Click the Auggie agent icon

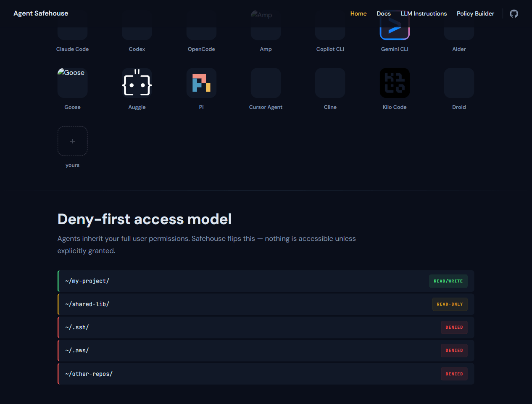pos(137,83)
